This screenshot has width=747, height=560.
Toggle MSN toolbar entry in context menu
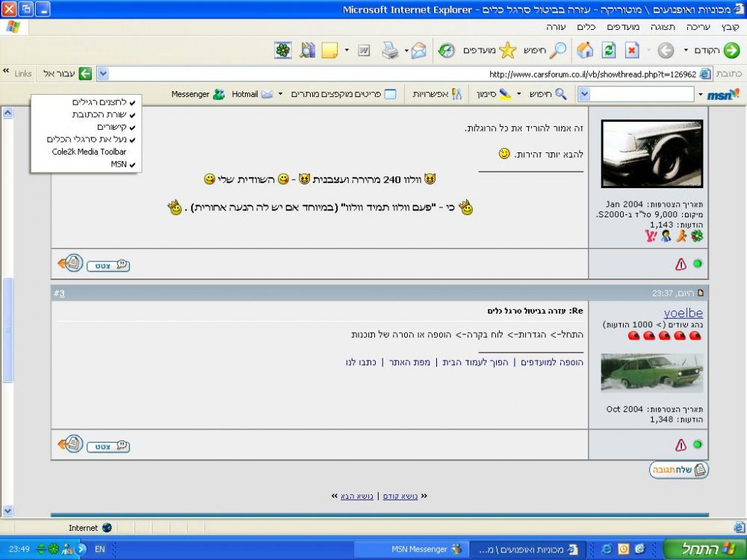coord(86,164)
